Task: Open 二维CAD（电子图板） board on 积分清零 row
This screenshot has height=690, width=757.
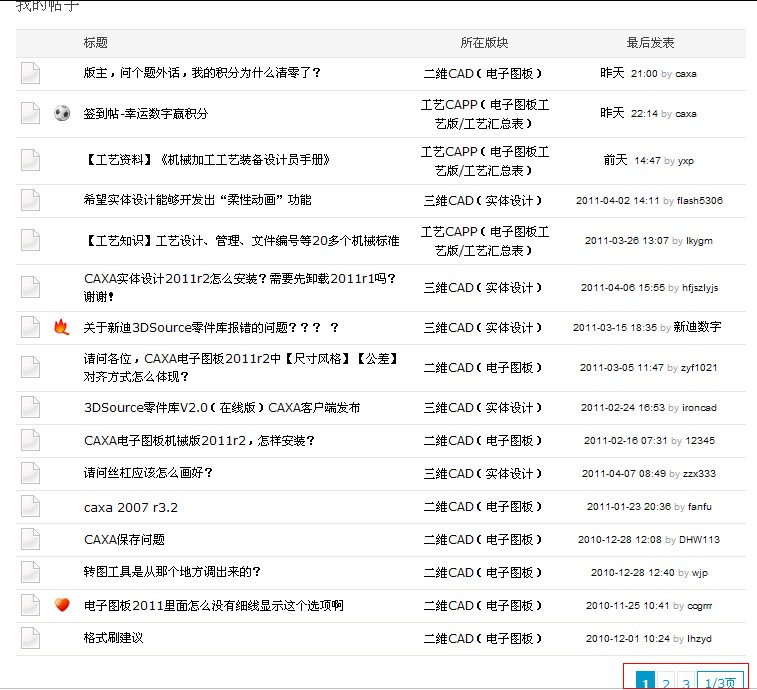Action: [483, 73]
